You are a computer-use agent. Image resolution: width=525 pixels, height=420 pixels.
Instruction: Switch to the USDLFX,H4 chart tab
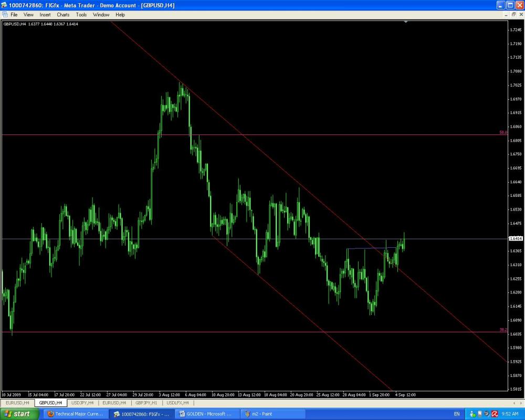click(177, 403)
